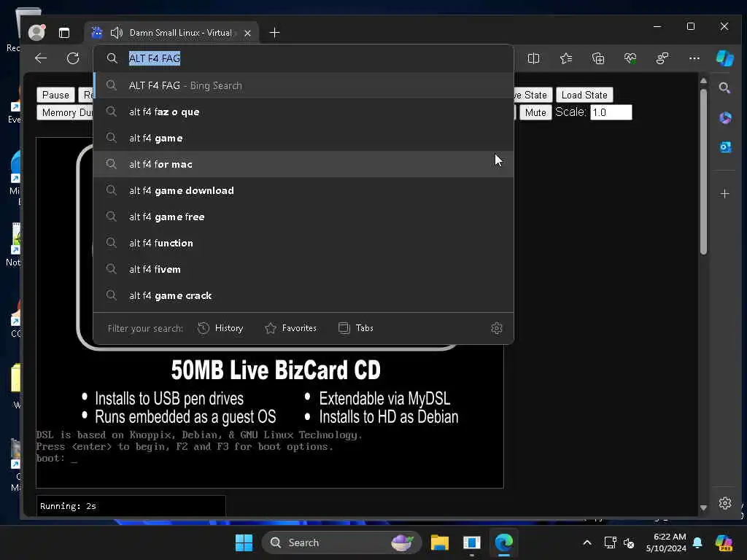The width and height of the screenshot is (747, 560).
Task: Click the Mute button on the page
Action: [535, 112]
